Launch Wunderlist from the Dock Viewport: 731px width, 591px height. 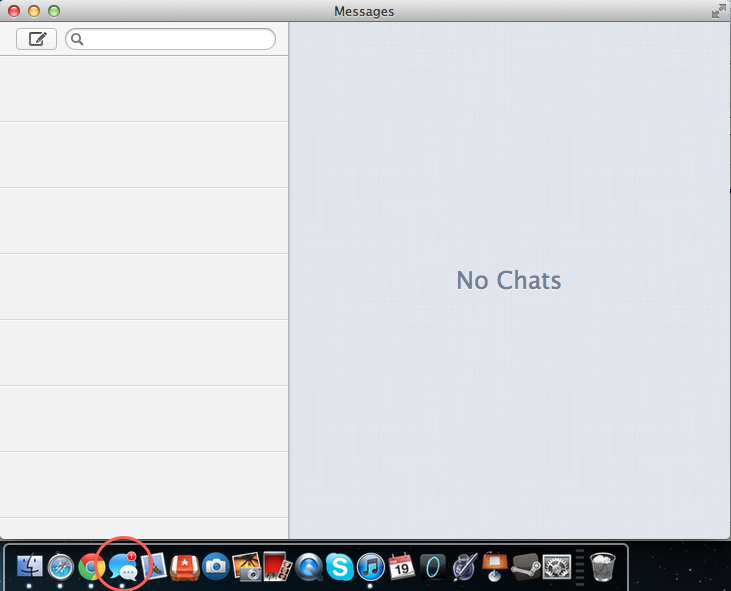pyautogui.click(x=185, y=567)
